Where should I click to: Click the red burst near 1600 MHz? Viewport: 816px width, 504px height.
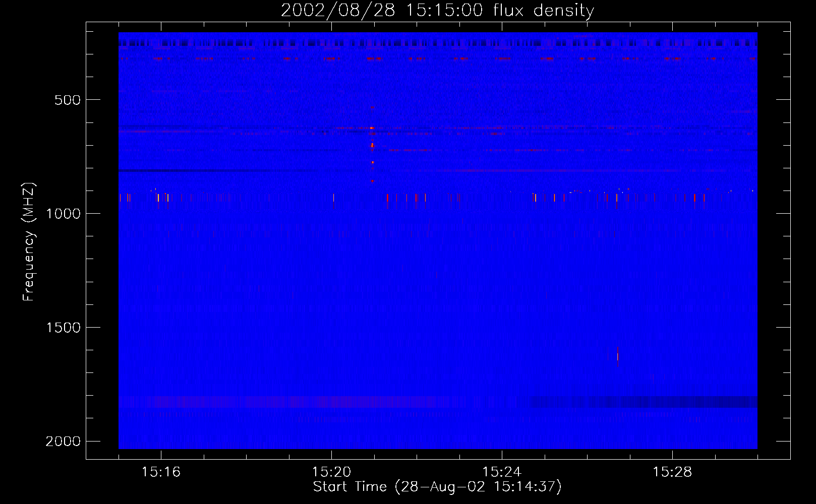[618, 356]
